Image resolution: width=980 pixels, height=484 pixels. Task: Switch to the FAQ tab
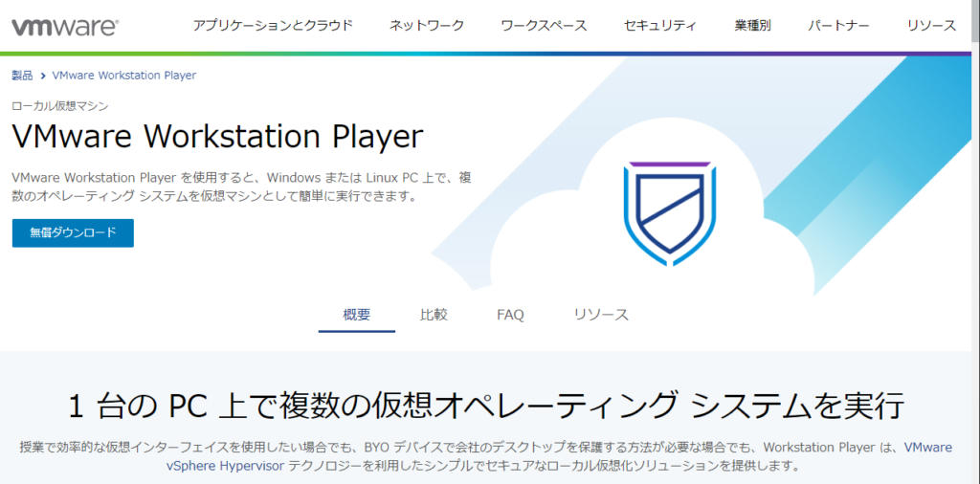pos(511,316)
